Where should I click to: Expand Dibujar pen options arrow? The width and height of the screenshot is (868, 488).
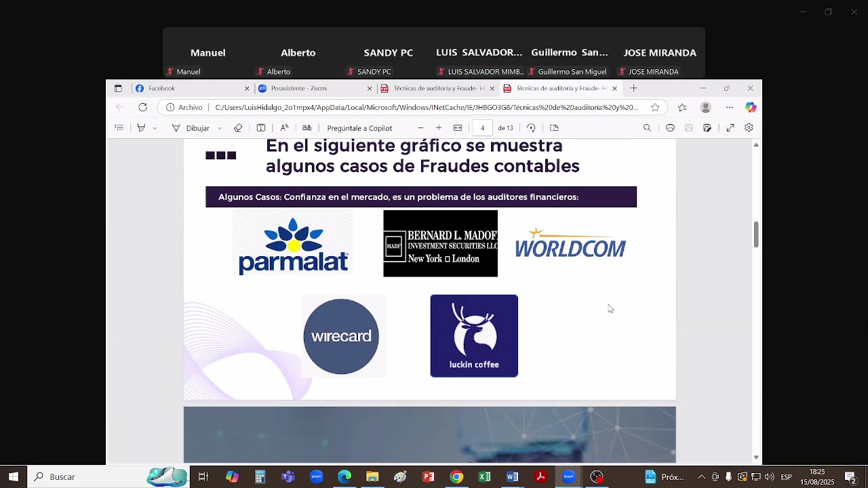click(218, 128)
